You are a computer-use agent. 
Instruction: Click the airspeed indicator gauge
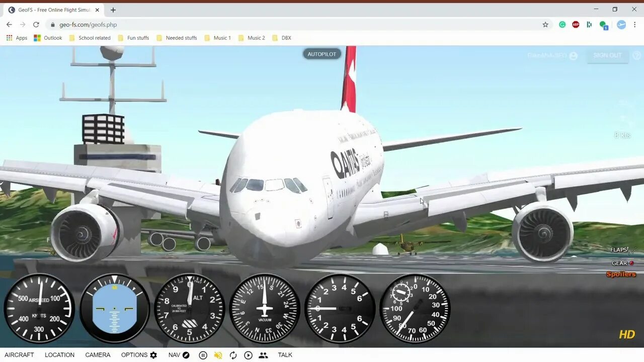[39, 309]
